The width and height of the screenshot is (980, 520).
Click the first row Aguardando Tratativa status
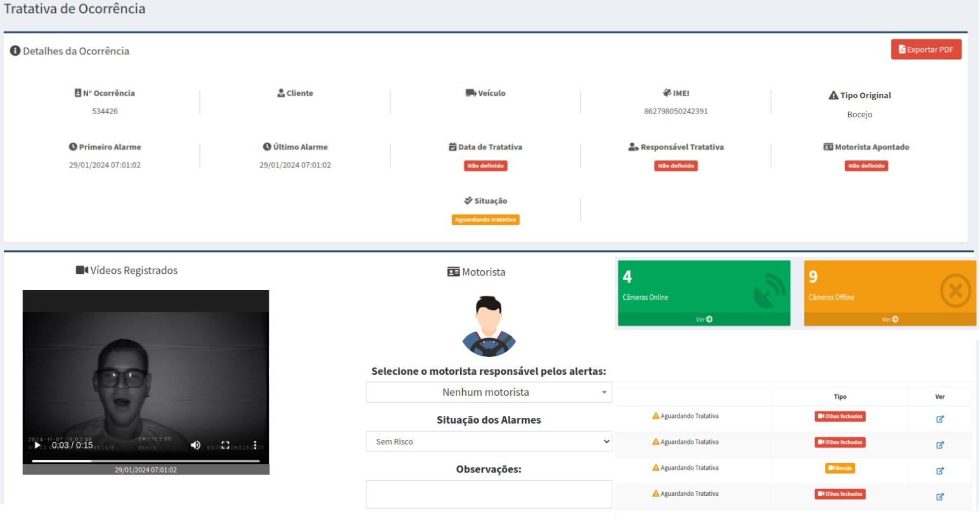coord(685,416)
